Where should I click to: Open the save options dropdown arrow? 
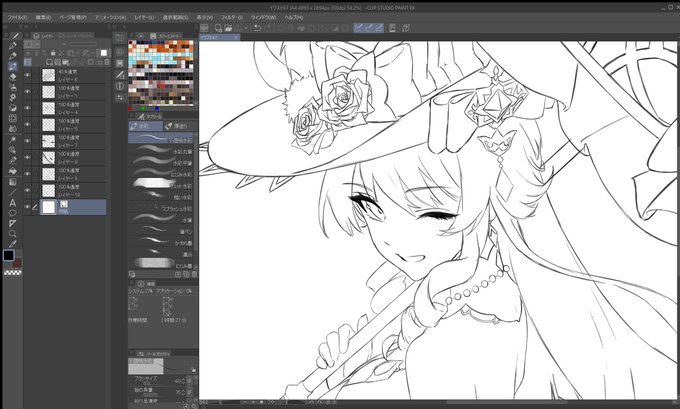click(x=246, y=28)
